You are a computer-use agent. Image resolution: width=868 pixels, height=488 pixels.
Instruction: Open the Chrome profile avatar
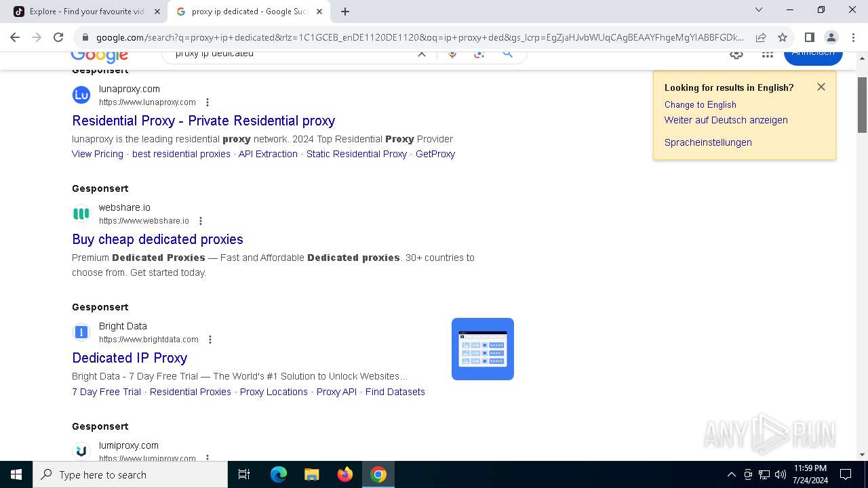pos(831,37)
